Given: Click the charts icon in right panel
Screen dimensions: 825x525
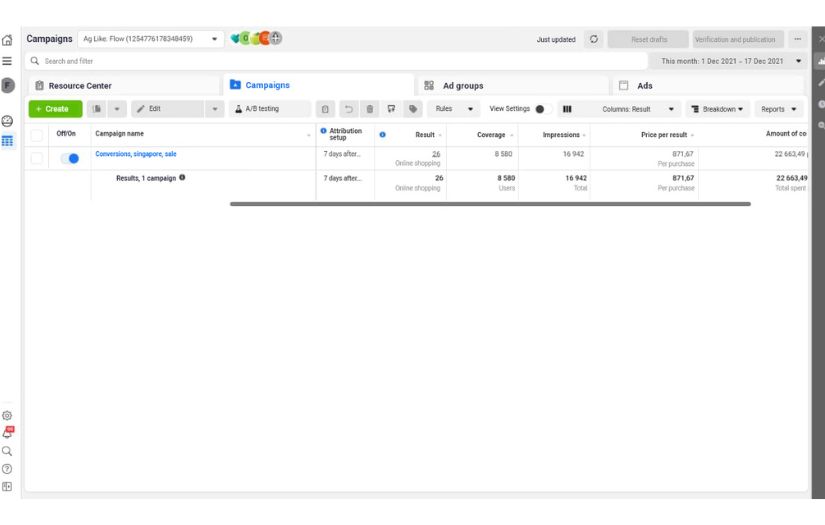Looking at the screenshot, I should pos(820,61).
